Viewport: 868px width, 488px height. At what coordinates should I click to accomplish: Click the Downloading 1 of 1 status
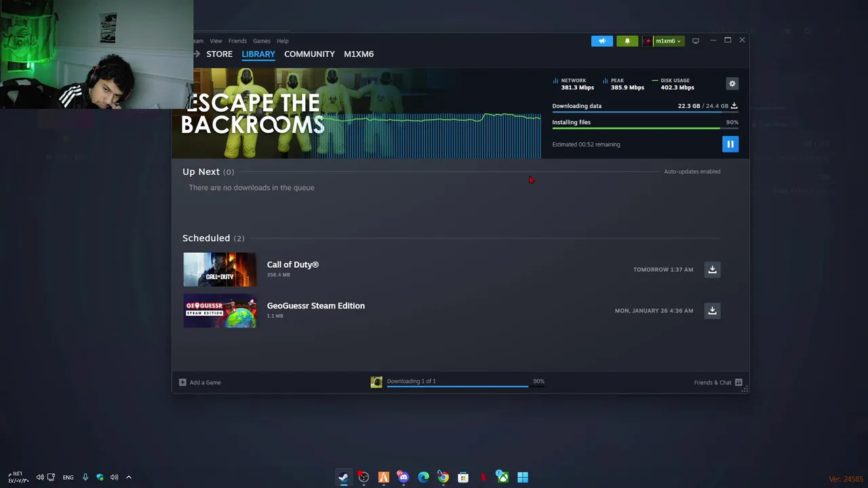(x=411, y=381)
